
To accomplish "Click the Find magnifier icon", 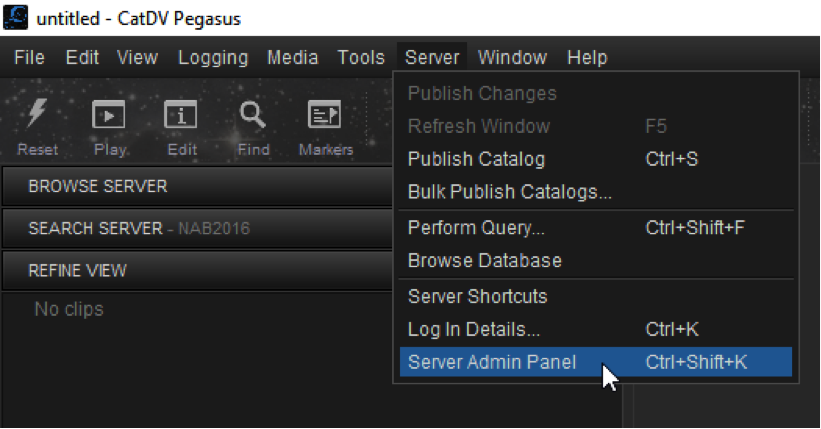I will (x=252, y=114).
